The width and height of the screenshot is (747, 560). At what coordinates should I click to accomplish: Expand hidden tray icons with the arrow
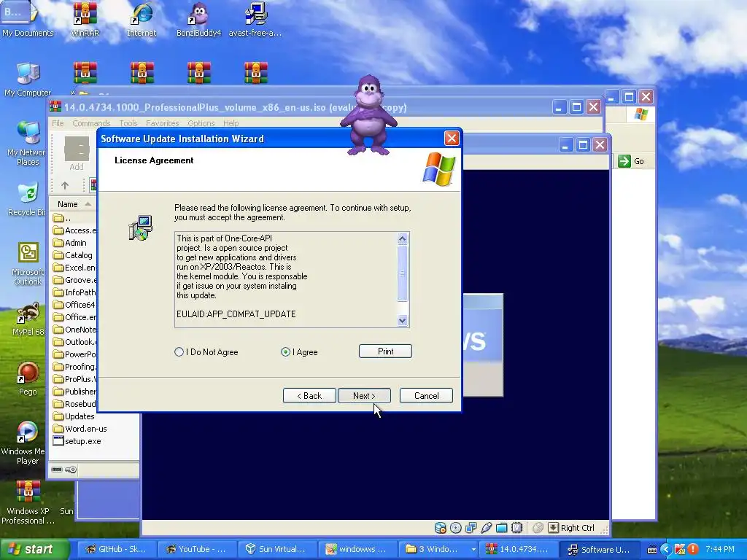point(665,549)
